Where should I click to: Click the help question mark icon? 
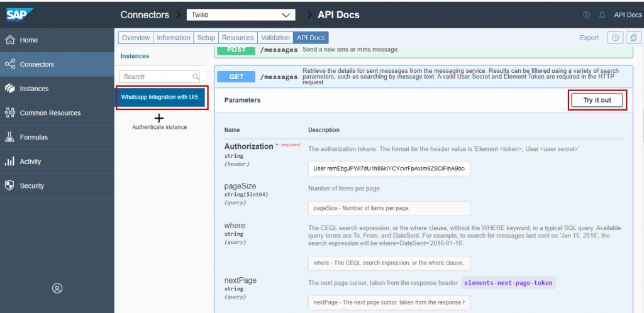point(587,15)
